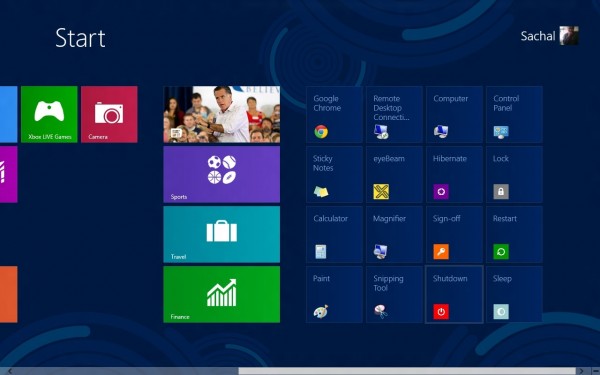
Task: Open the Travel tile
Action: 222,235
